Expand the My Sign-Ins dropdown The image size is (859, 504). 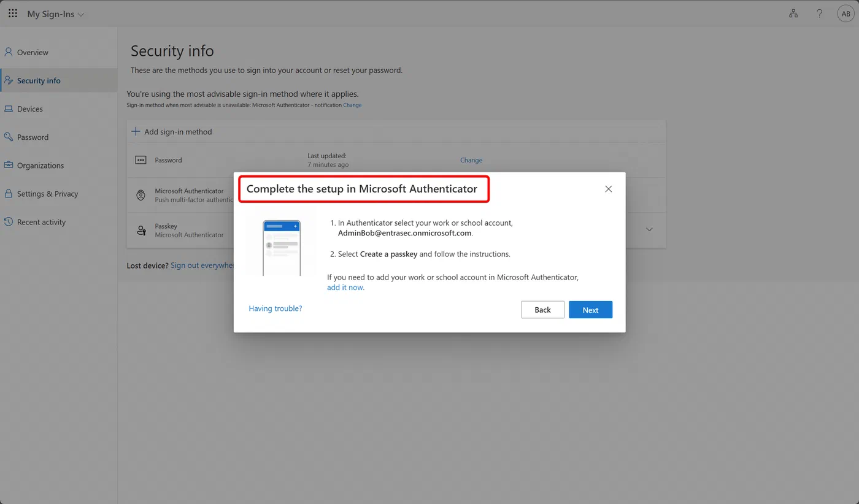pos(55,14)
